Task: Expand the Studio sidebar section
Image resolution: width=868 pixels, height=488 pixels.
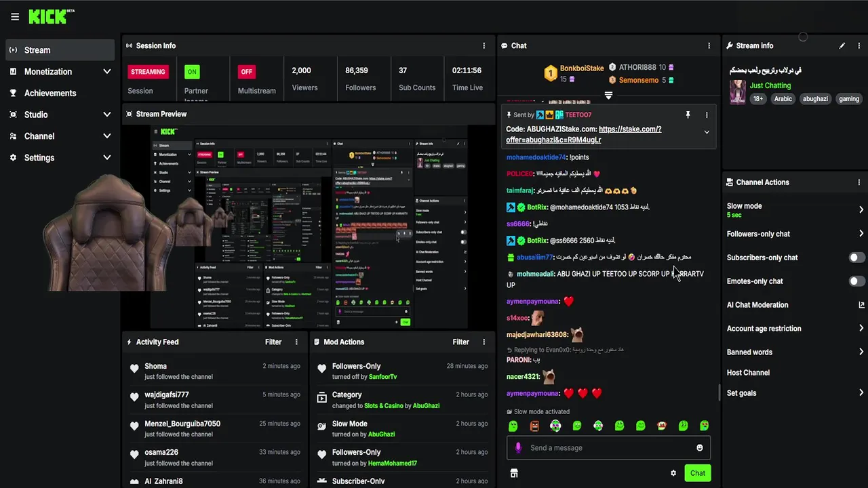Action: 106,115
